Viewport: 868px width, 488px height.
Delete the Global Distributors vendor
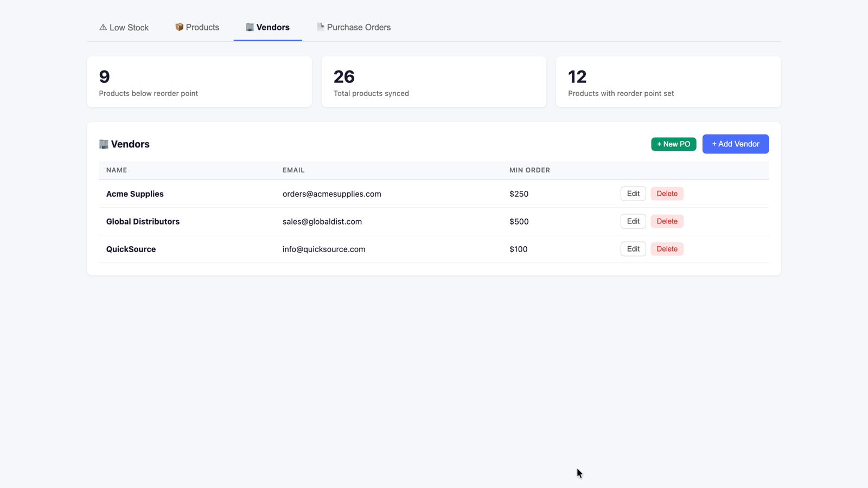coord(667,221)
